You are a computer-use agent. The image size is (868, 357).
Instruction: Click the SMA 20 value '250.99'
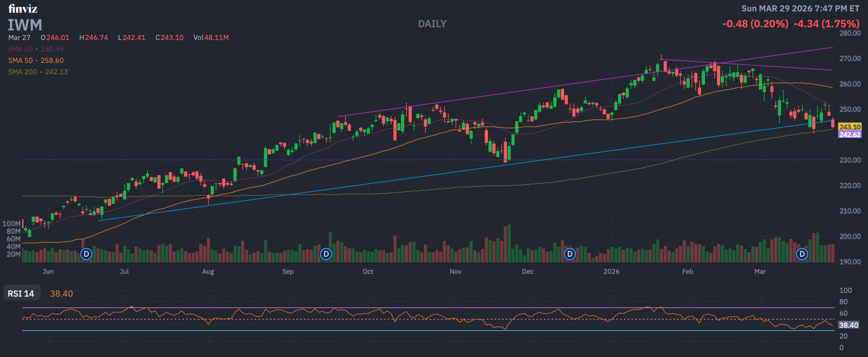[x=52, y=49]
